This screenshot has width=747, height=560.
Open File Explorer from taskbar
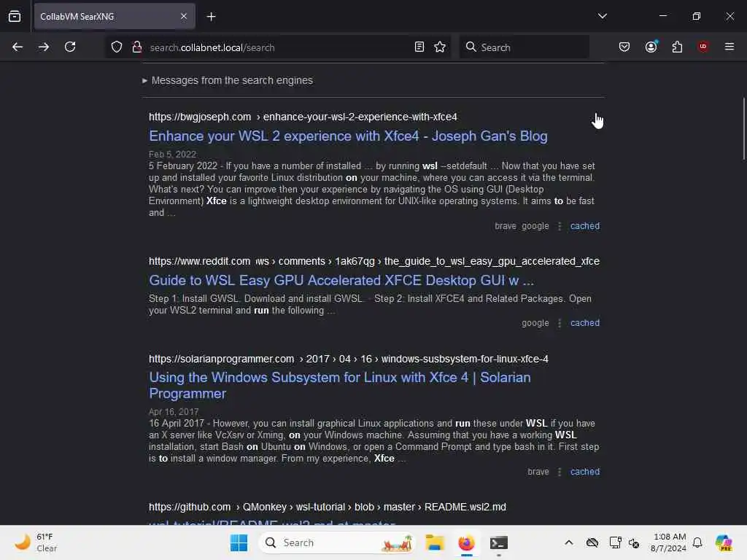(x=435, y=542)
